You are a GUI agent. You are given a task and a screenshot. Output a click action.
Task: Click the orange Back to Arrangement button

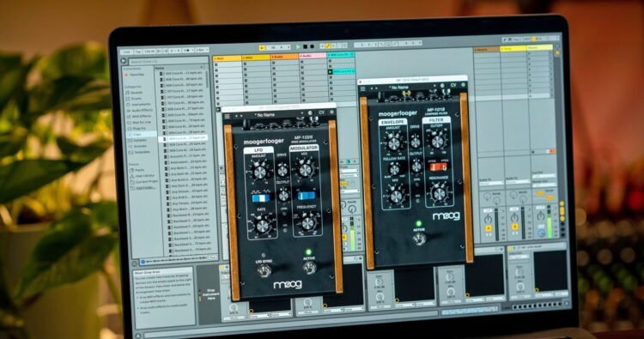(x=552, y=151)
